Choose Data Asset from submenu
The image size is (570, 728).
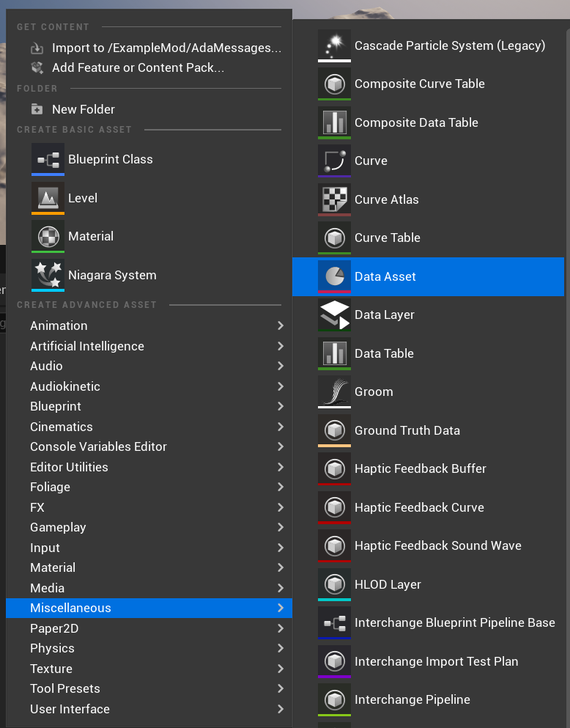tap(428, 276)
